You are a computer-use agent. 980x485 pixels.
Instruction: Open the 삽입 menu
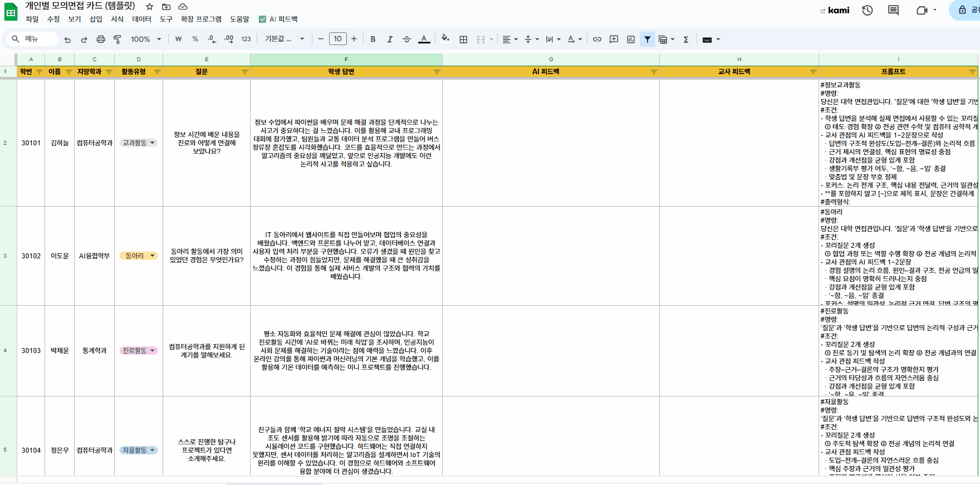[96, 19]
